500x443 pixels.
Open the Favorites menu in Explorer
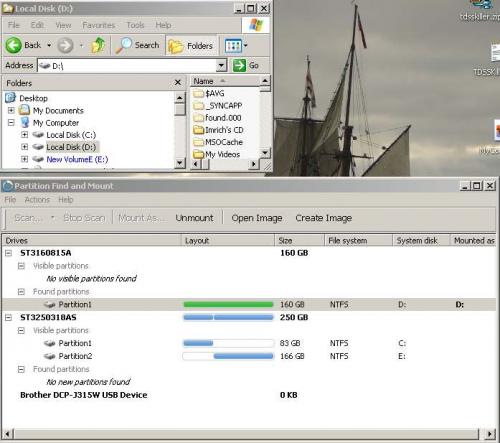[x=99, y=25]
